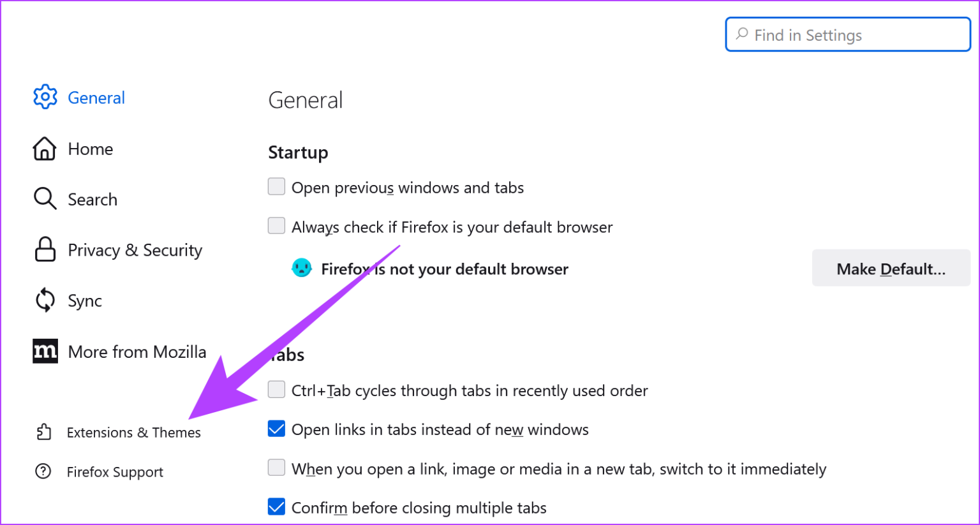Click the Home panel house icon
The width and height of the screenshot is (980, 525).
pyautogui.click(x=45, y=149)
